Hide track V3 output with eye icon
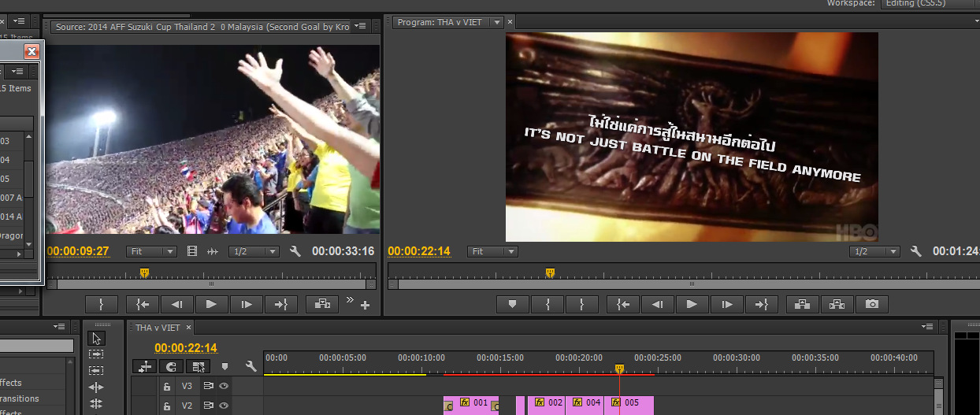The height and width of the screenshot is (415, 980). point(224,387)
